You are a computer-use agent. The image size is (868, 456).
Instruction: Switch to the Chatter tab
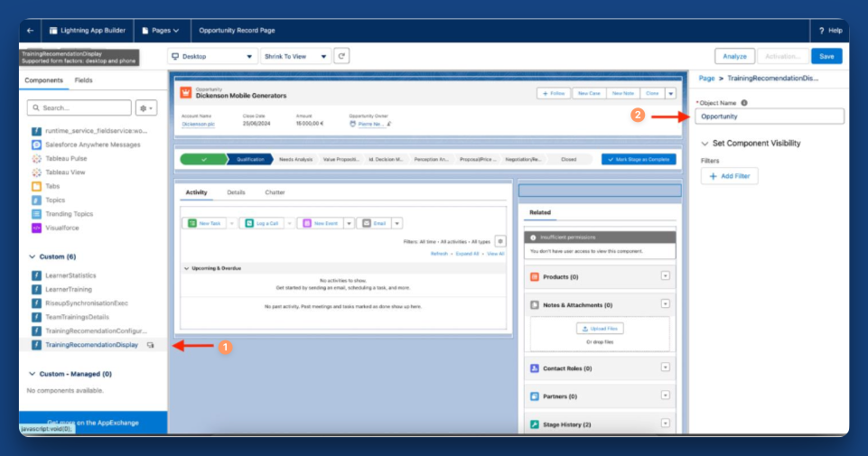275,192
